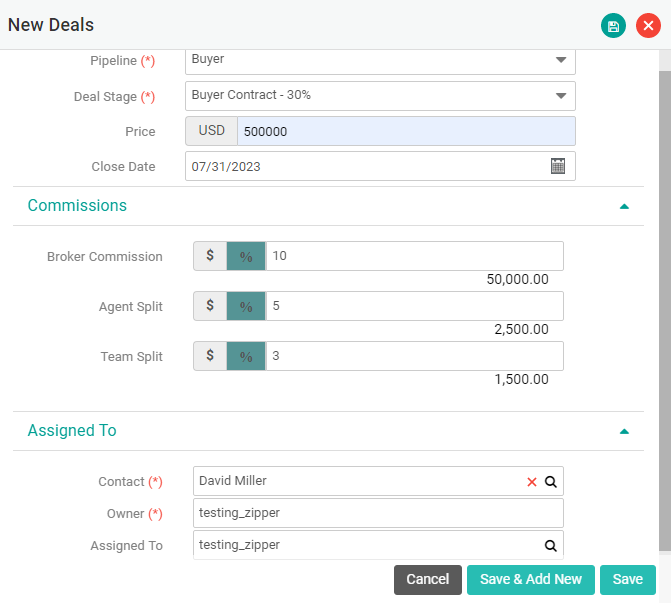Search contacts using the Contact magnifier icon
The height and width of the screenshot is (603, 671).
click(550, 482)
